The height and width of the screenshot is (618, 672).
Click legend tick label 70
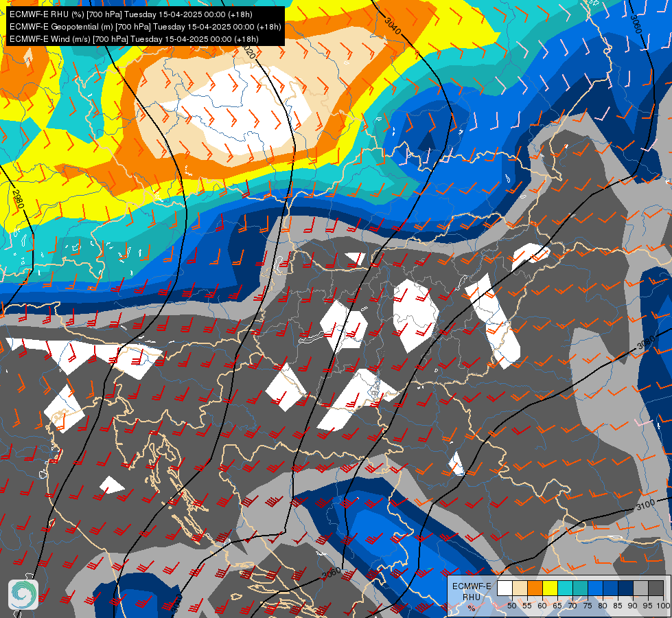pyautogui.click(x=572, y=606)
